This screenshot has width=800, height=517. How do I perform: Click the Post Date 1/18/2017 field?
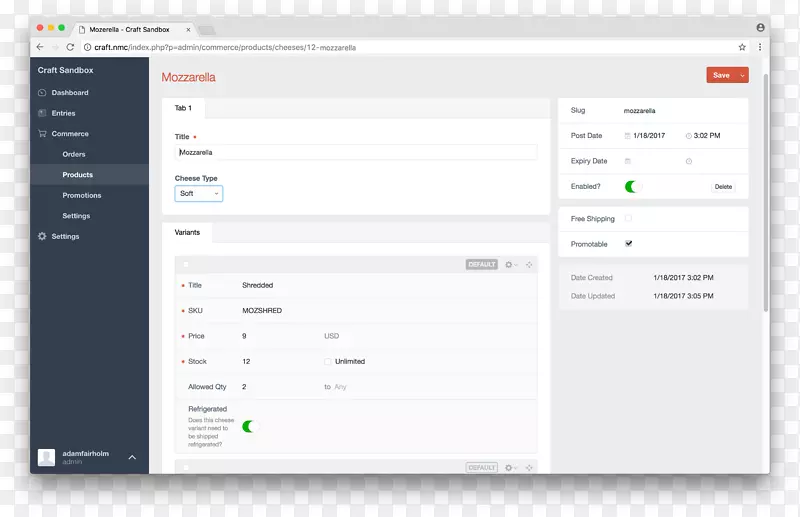649,136
